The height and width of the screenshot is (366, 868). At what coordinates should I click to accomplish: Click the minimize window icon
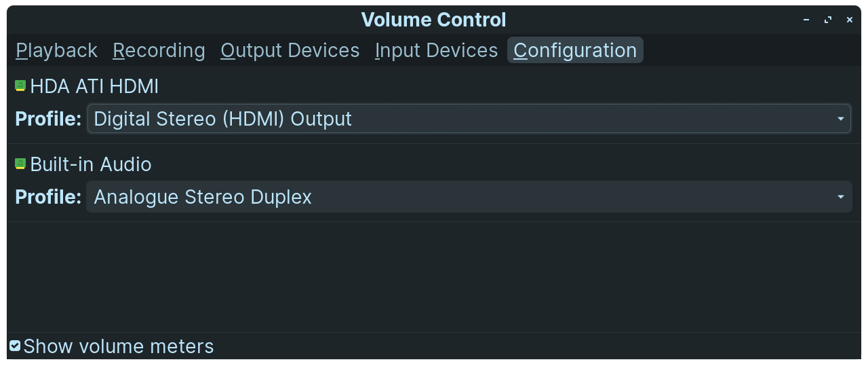pos(806,20)
